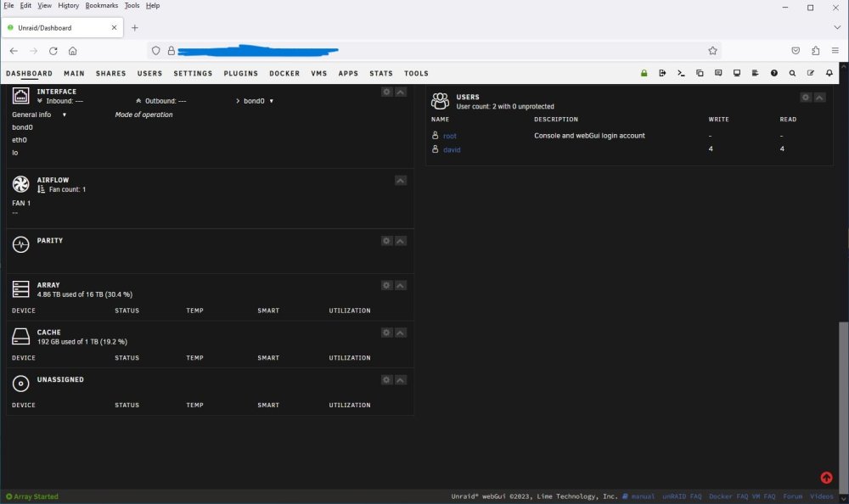Screen dimensions: 849x504
Task: Collapse the Interface panel
Action: 401,92
